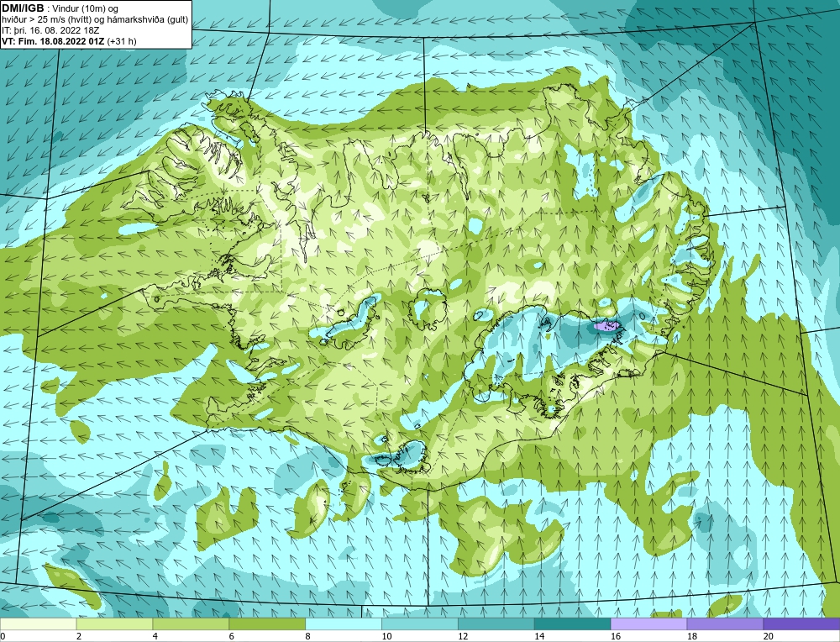Image resolution: width=840 pixels, height=642 pixels.
Task: Select the dark teal 14–16 m/s legend swatch
Action: click(573, 624)
